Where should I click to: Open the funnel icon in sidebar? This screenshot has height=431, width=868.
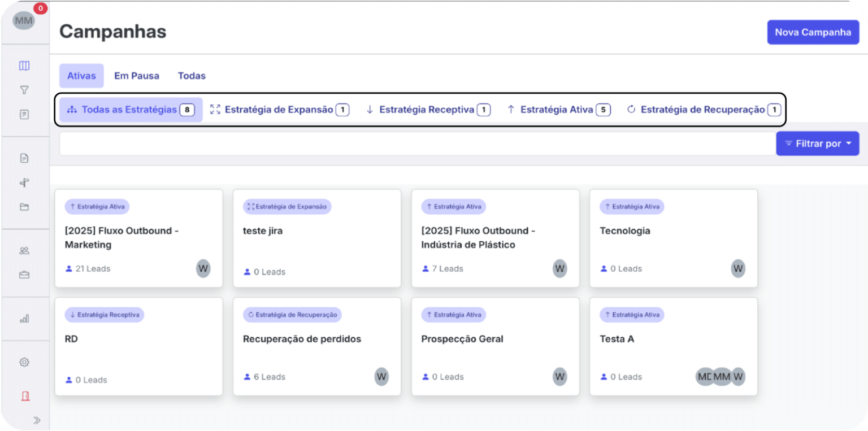click(x=24, y=90)
